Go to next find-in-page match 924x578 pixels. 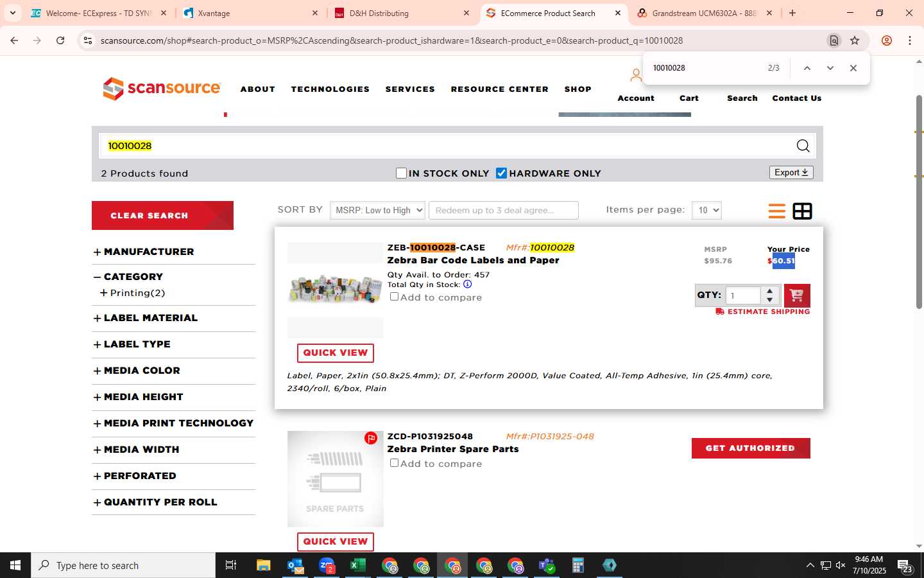[x=830, y=68]
